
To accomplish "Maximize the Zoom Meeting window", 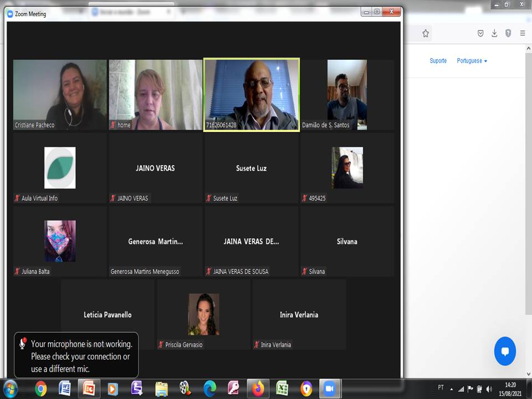I will pos(377,12).
